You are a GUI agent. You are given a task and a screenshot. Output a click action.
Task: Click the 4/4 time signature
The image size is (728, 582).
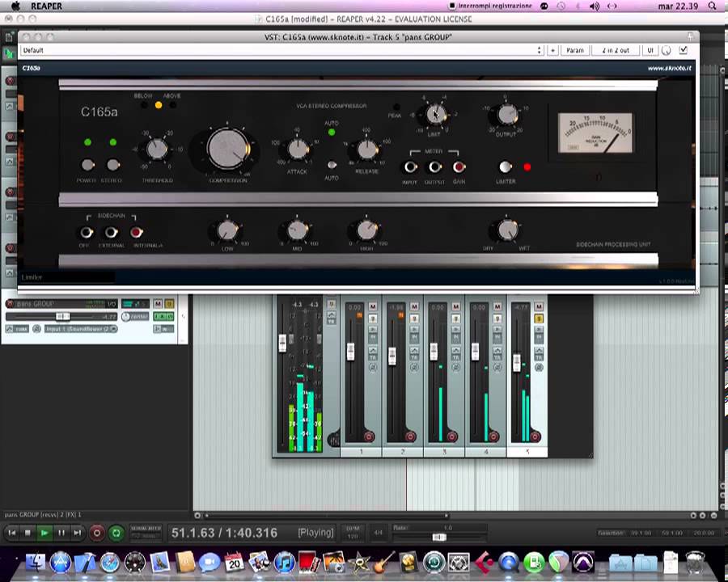pos(378,533)
